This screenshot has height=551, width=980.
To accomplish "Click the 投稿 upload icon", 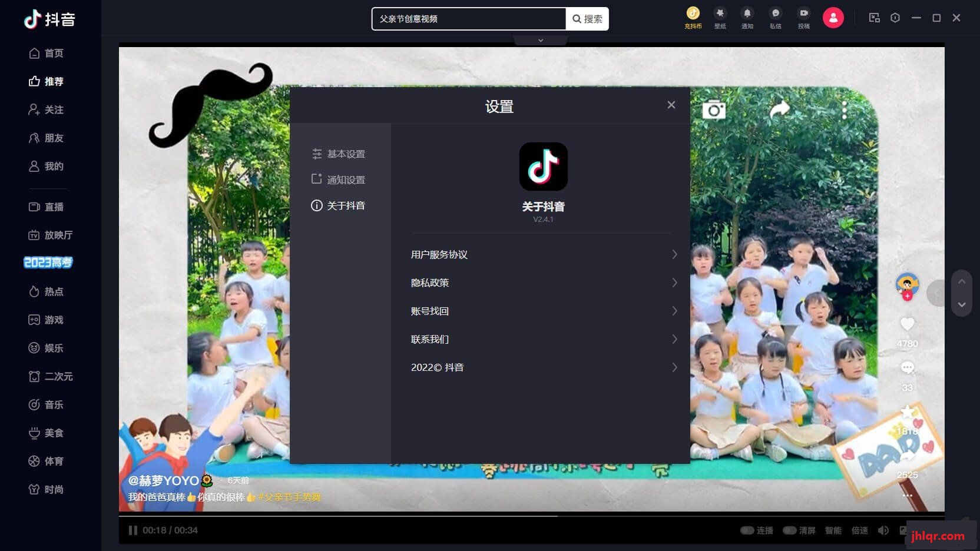I will click(803, 13).
